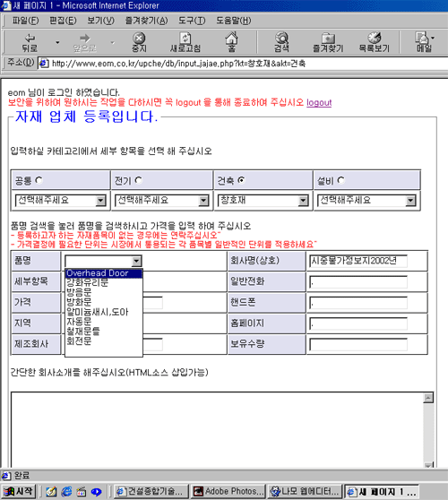Screen dimensions: 448x500
Task: Open the 편집(E) menu
Action: click(63, 21)
